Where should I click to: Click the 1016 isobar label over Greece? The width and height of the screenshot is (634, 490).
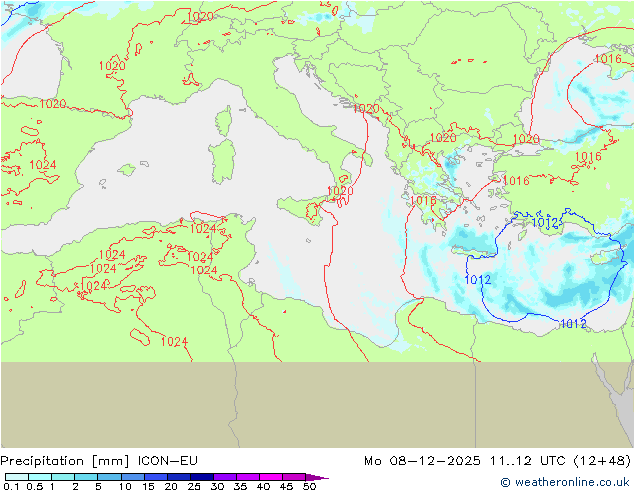coord(423,201)
